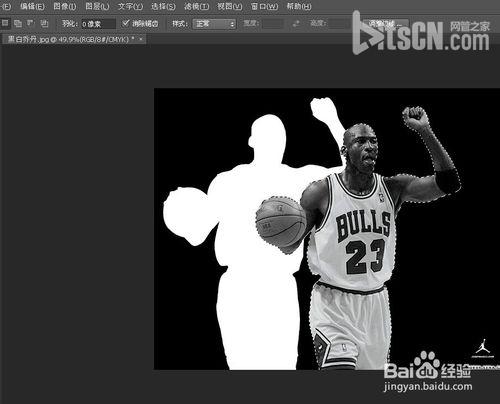Select the Subtract from Selection icon
Screen dimensions: 500x404
tap(31, 23)
